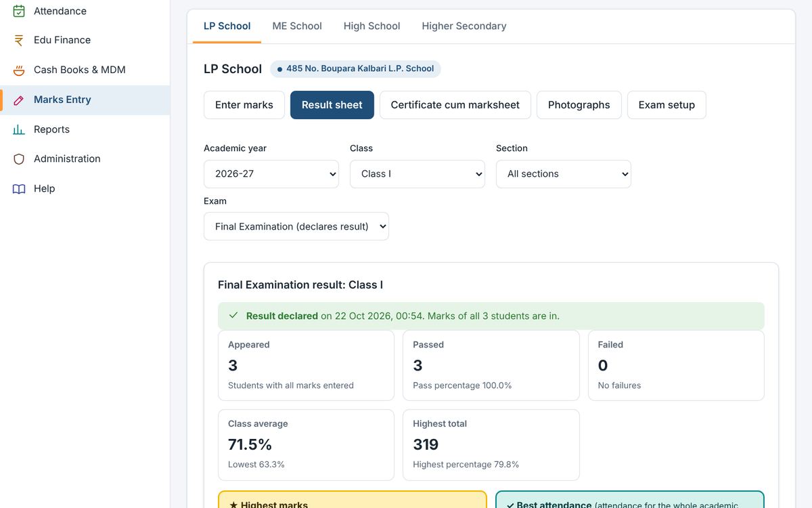
Task: Switch to the ME School tab
Action: (297, 26)
